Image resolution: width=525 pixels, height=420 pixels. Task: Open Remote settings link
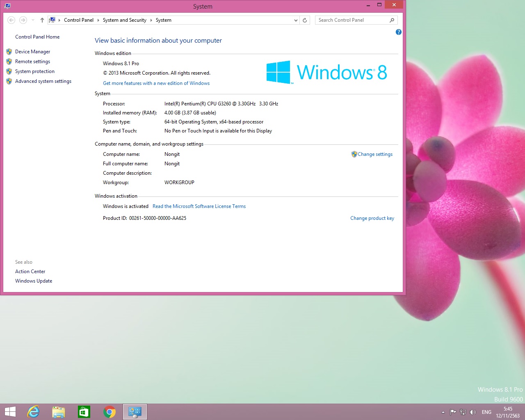(x=32, y=62)
